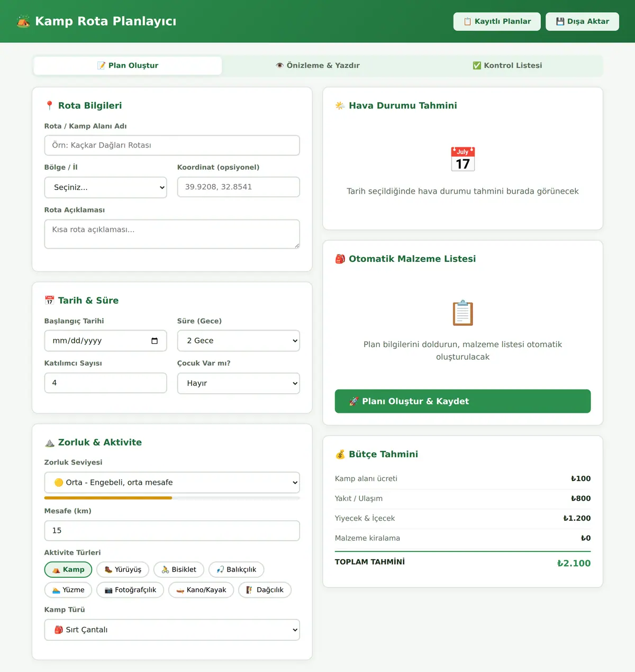This screenshot has height=672, width=635.
Task: Click the clipboard illustration in Malzeme Listesi
Action: point(463,313)
